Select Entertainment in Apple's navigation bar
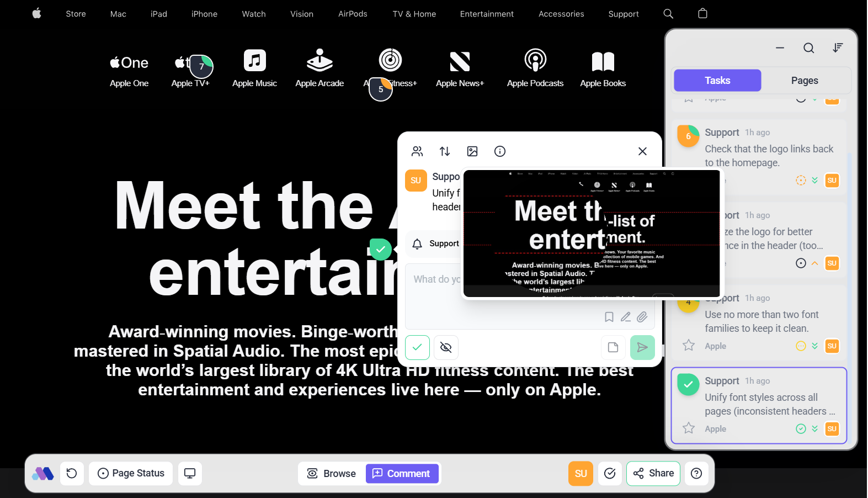Viewport: 868px width, 498px height. [x=487, y=14]
